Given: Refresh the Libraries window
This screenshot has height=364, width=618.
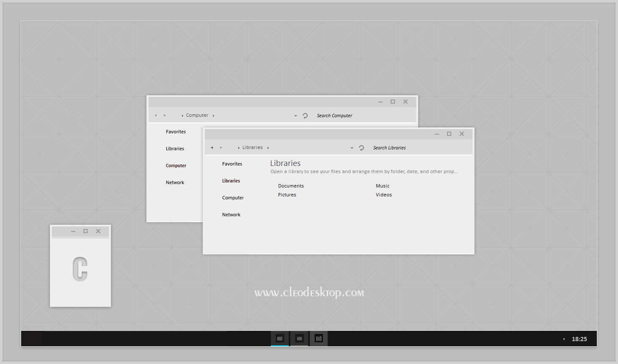Looking at the screenshot, I should (x=361, y=148).
